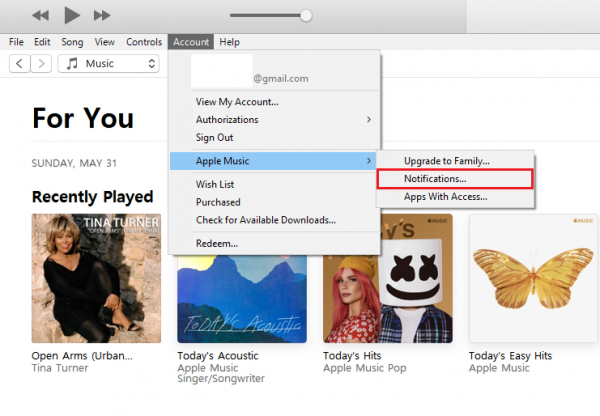This screenshot has height=416, width=600.
Task: Click the Recently Played heading
Action: click(x=93, y=197)
